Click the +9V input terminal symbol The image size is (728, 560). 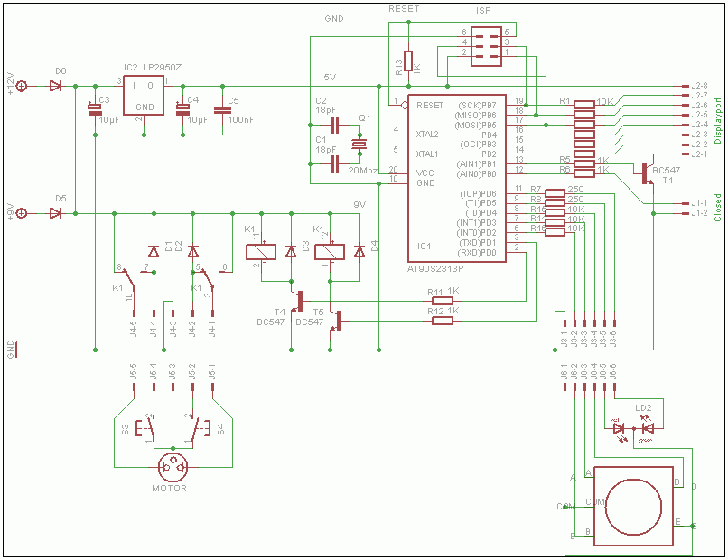click(x=22, y=213)
